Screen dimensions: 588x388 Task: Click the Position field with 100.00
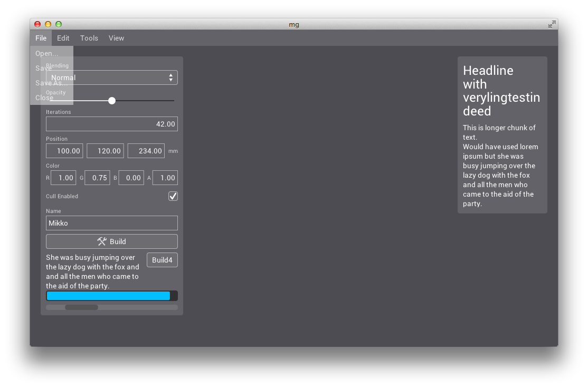click(64, 151)
